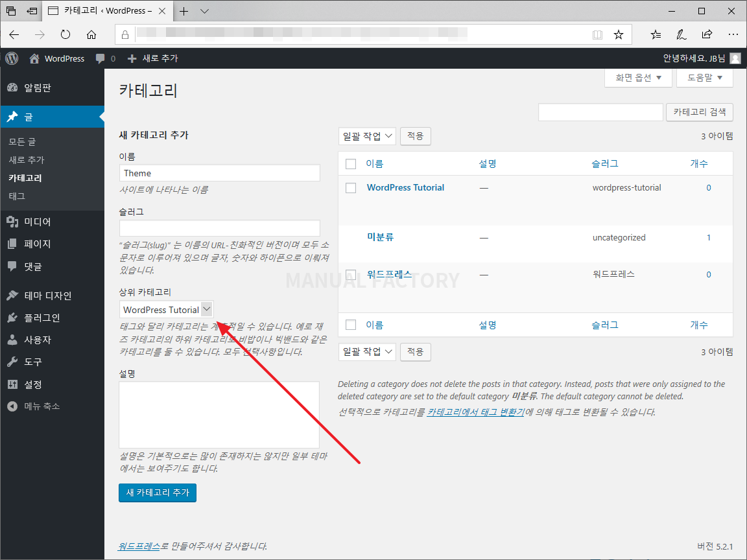747x560 pixels.
Task: Click the 이름 field containing Theme
Action: [x=220, y=173]
